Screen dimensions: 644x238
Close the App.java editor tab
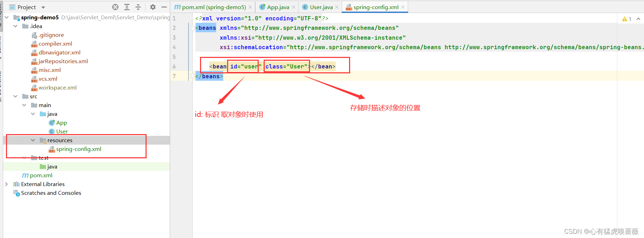pos(294,7)
